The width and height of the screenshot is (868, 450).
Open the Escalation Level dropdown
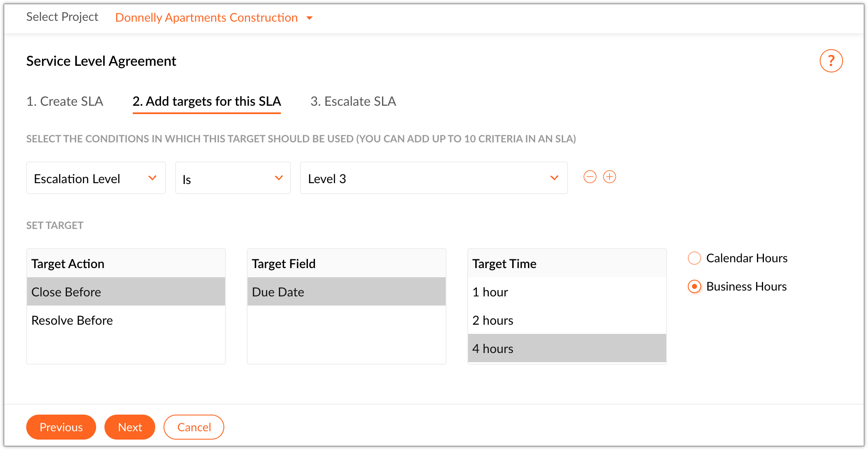click(x=96, y=178)
